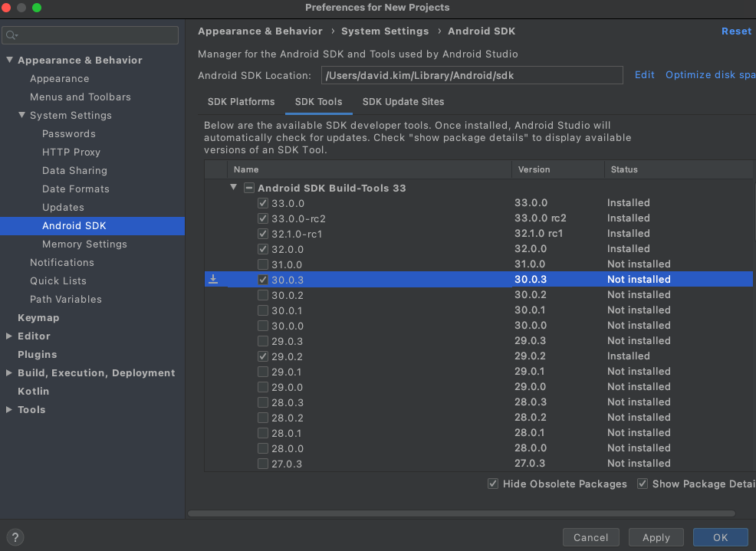The width and height of the screenshot is (756, 551).
Task: Click the Reset link
Action: pos(736,31)
